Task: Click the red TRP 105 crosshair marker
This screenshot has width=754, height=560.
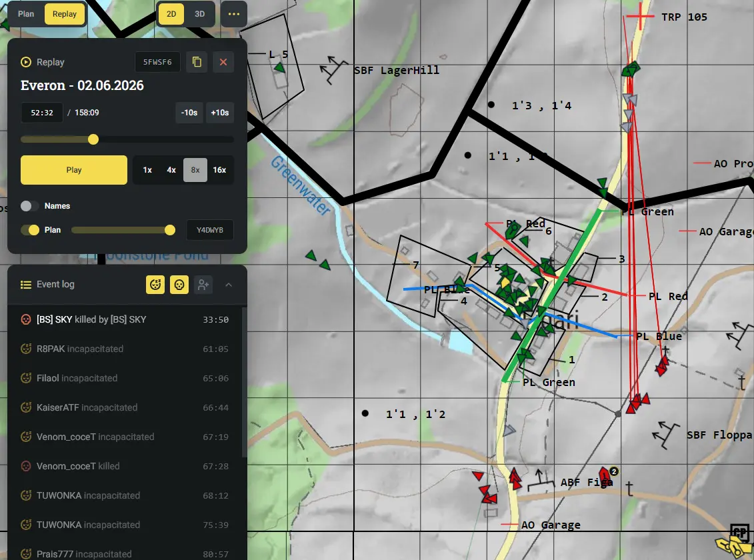Action: click(641, 17)
